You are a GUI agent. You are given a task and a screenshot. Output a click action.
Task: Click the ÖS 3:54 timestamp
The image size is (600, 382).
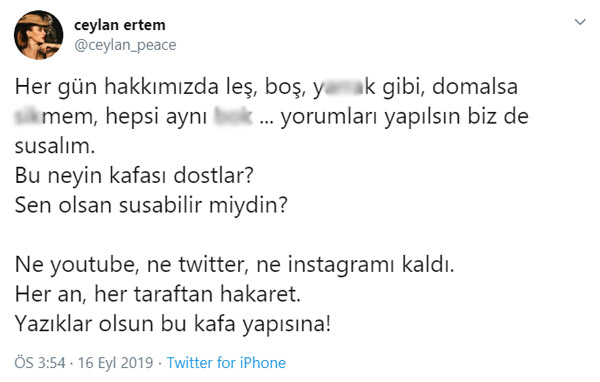[x=40, y=362]
